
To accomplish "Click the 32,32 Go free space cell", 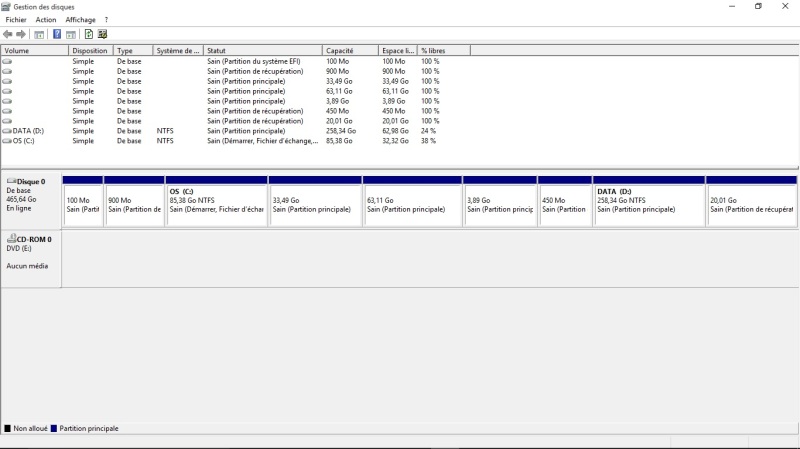I will (x=395, y=141).
